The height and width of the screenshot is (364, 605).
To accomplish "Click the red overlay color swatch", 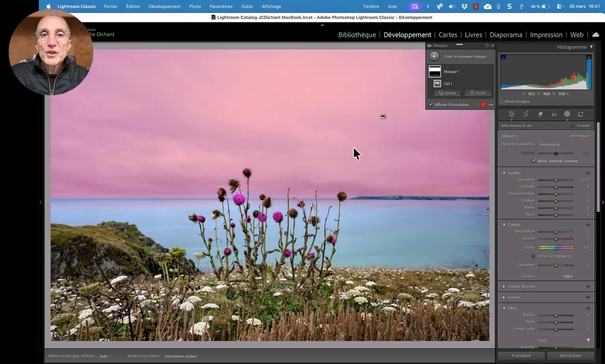I will tap(483, 105).
